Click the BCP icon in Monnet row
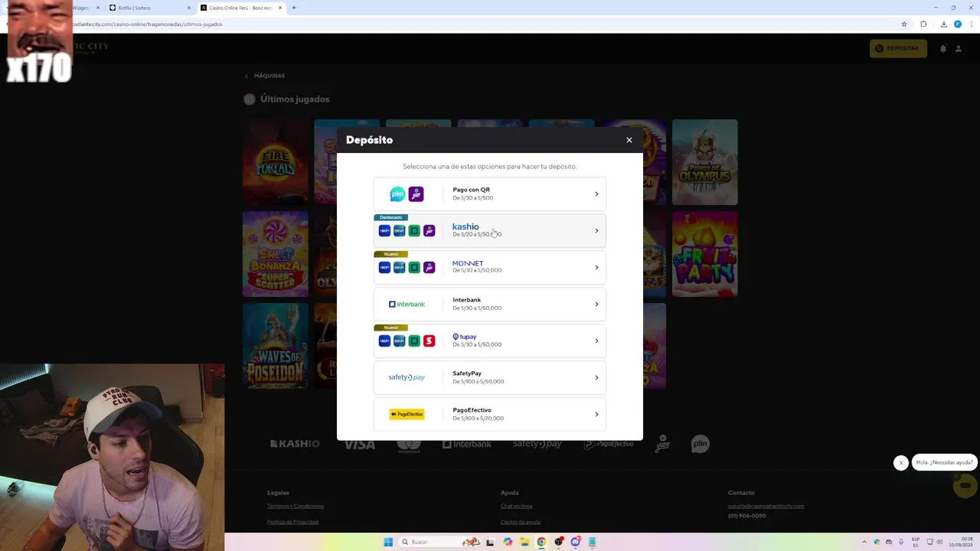 (384, 267)
